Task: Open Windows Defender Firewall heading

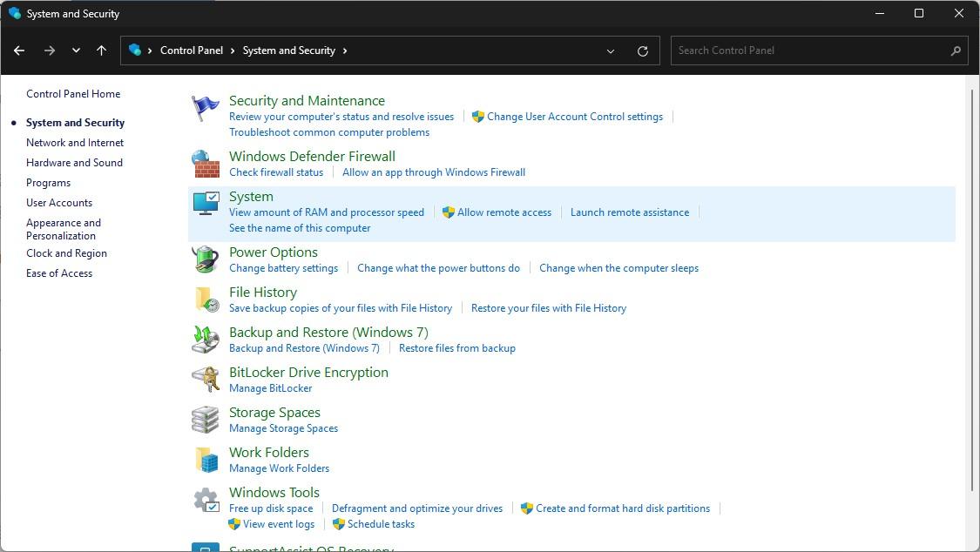Action: point(312,156)
